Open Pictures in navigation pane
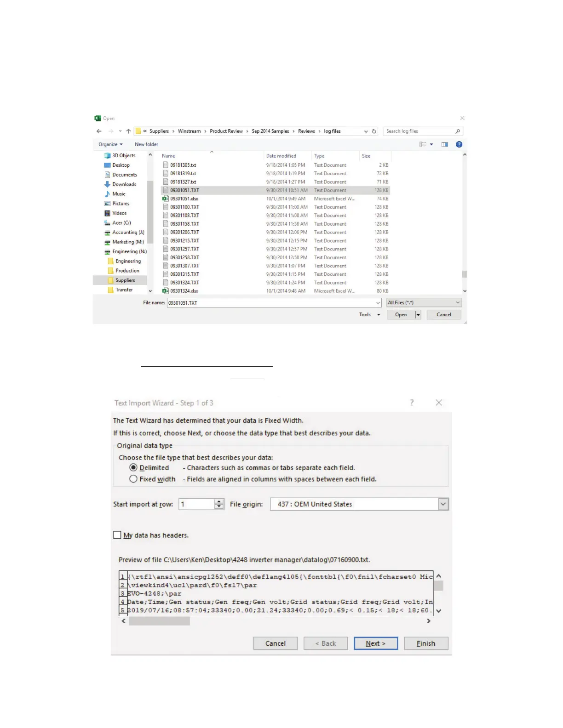This screenshot has height=728, width=563. tap(117, 204)
